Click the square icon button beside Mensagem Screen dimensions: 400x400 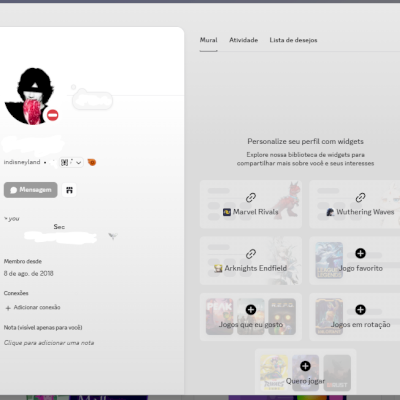(x=69, y=190)
